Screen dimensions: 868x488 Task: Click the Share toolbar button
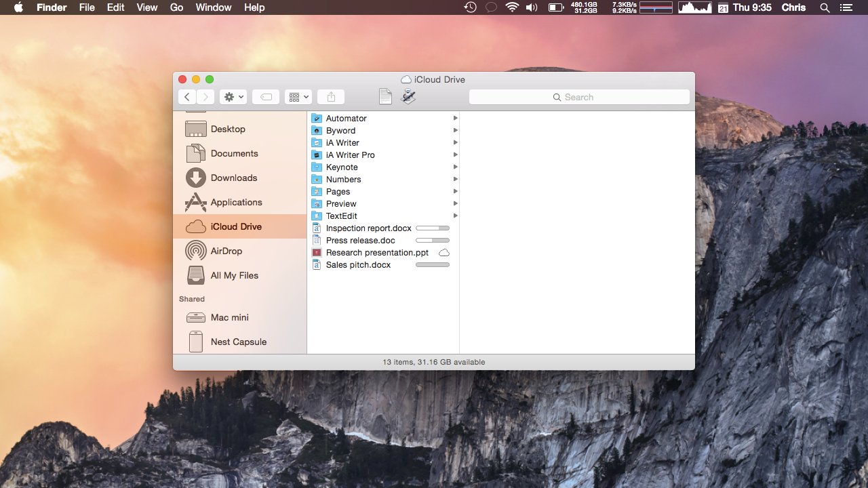tap(331, 97)
